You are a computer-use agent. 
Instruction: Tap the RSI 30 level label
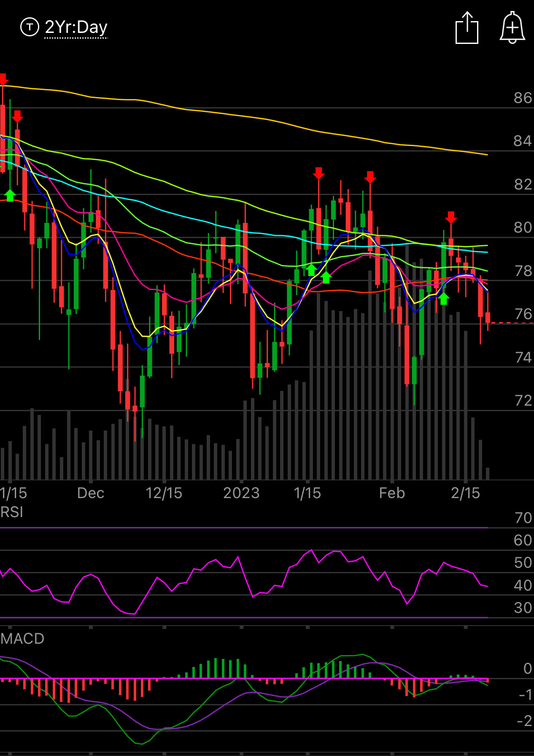click(x=523, y=608)
